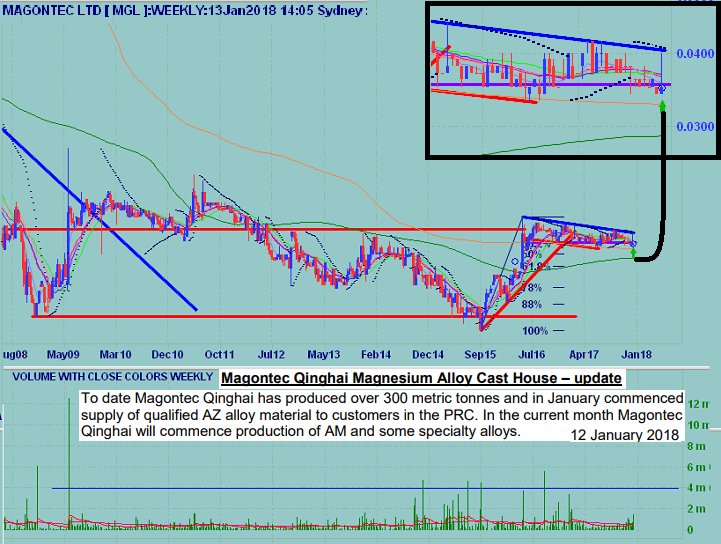Image resolution: width=721 pixels, height=544 pixels.
Task: Select the 'Mar10' date axis label
Action: click(115, 355)
